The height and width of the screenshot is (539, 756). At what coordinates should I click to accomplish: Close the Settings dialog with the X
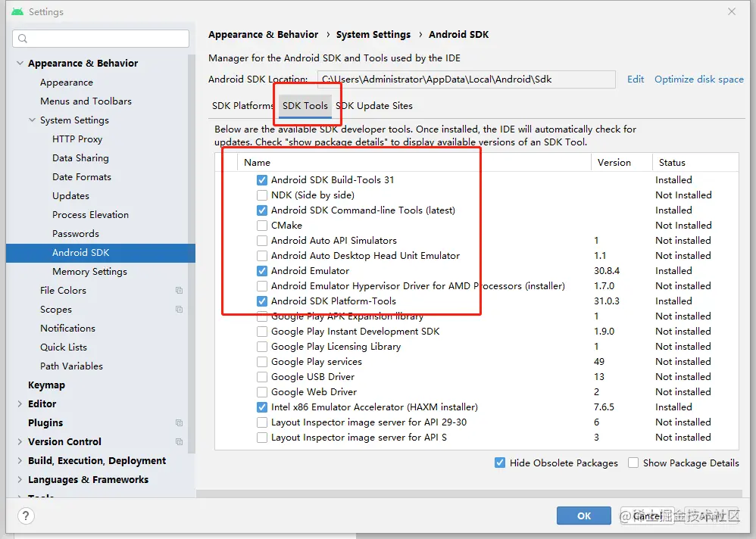tap(732, 12)
